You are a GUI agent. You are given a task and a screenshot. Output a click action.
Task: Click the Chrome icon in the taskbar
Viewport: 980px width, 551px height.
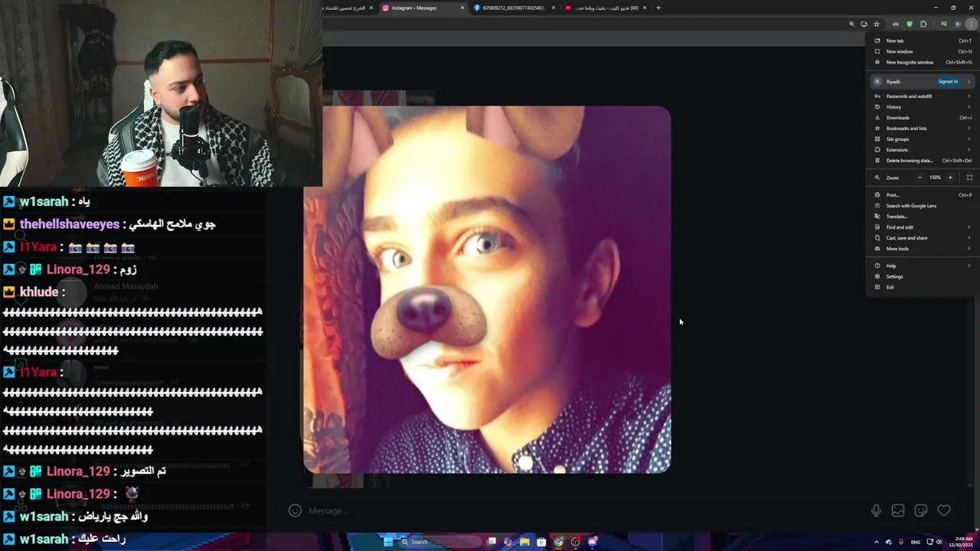point(558,542)
